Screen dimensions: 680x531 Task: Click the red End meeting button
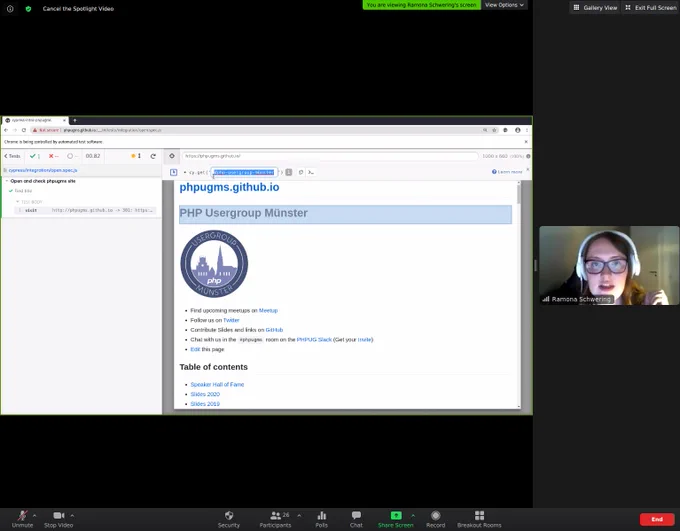point(657,519)
